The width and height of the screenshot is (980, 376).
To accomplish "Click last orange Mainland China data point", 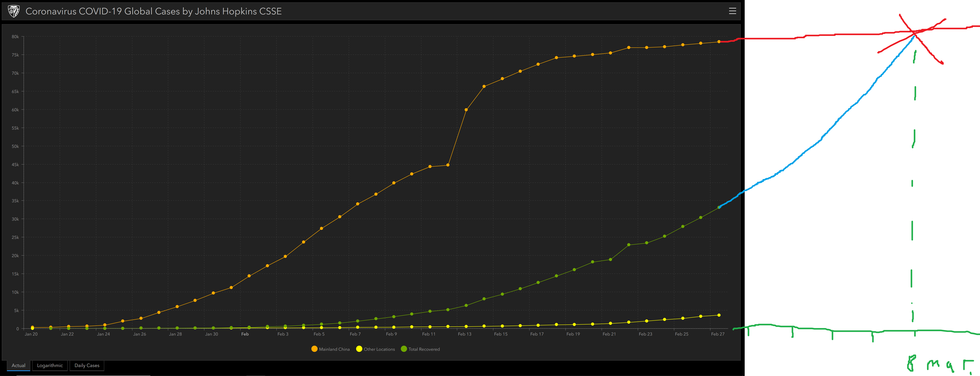I will [x=719, y=42].
